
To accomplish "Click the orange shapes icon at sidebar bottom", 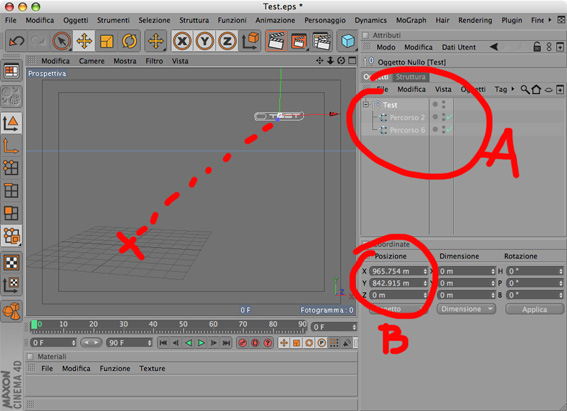I will point(11,311).
